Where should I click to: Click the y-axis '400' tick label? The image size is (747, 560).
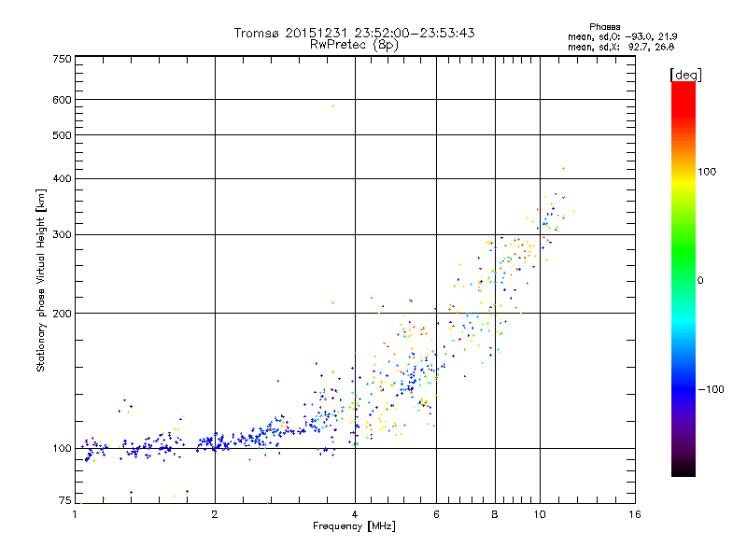point(63,178)
